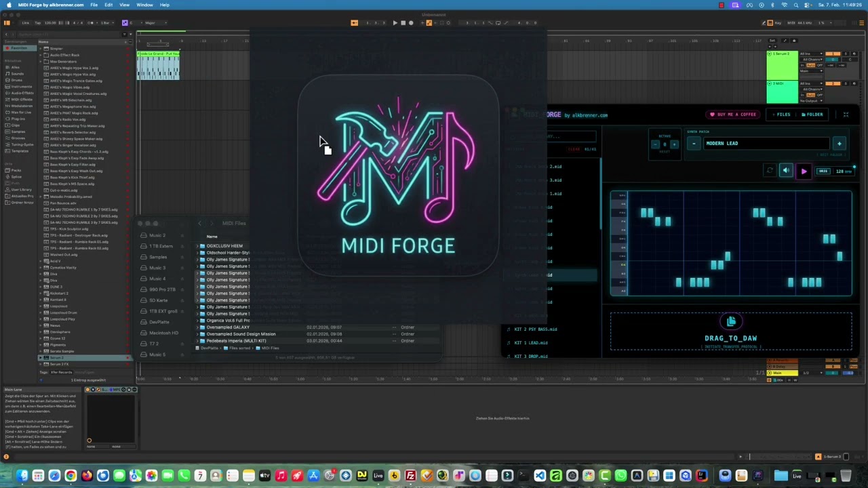Open the View menu
This screenshot has height=488, width=868.
click(125, 5)
